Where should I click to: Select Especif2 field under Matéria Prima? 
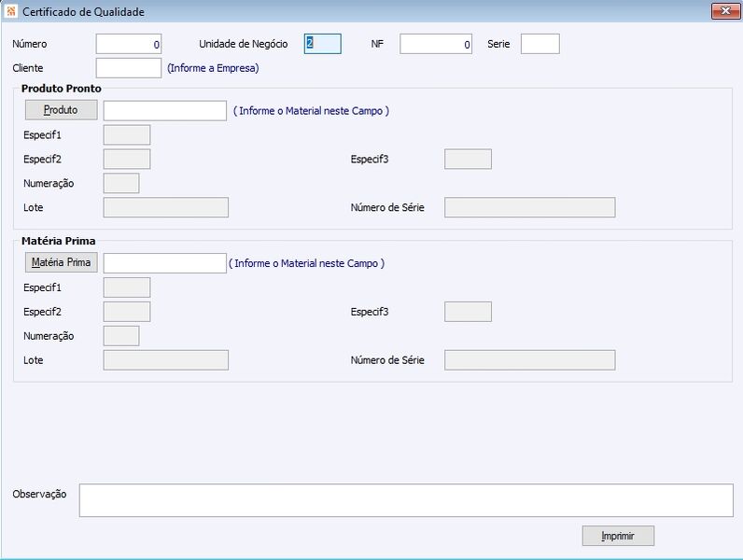tap(127, 312)
